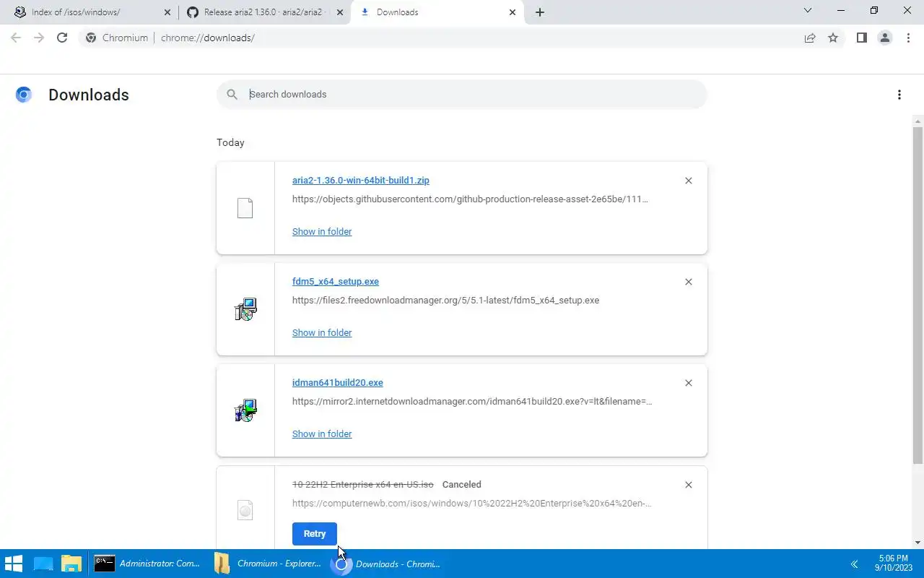924x578 pixels.
Task: Remove fdm5_x64_setup.exe from list
Action: (688, 282)
